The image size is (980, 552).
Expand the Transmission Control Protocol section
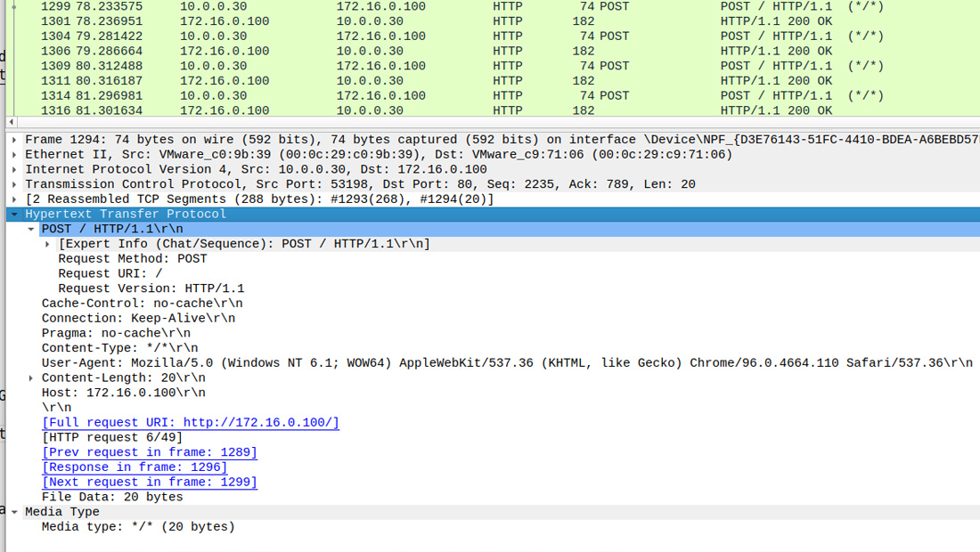[x=14, y=184]
